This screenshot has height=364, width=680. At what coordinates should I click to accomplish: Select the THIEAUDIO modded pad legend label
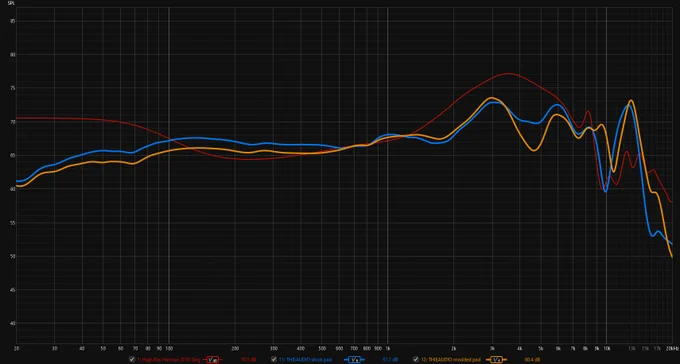(x=451, y=360)
